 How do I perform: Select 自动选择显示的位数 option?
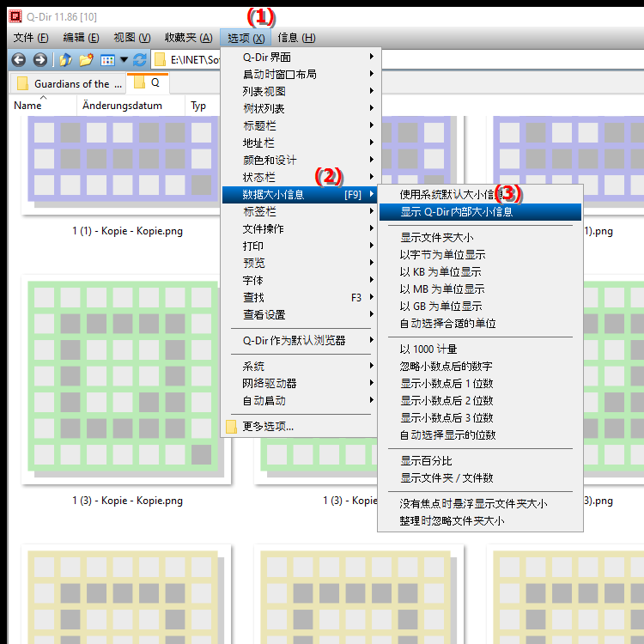pyautogui.click(x=480, y=435)
